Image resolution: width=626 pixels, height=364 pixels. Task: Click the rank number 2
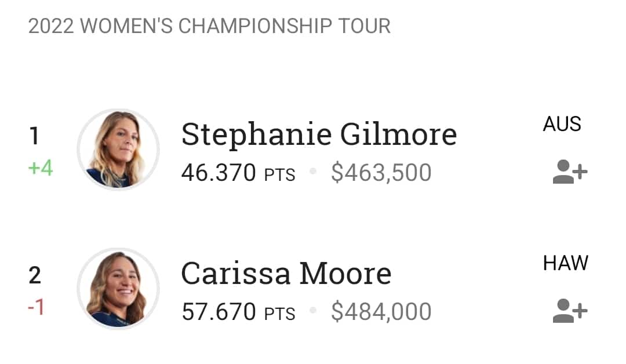[x=35, y=275]
